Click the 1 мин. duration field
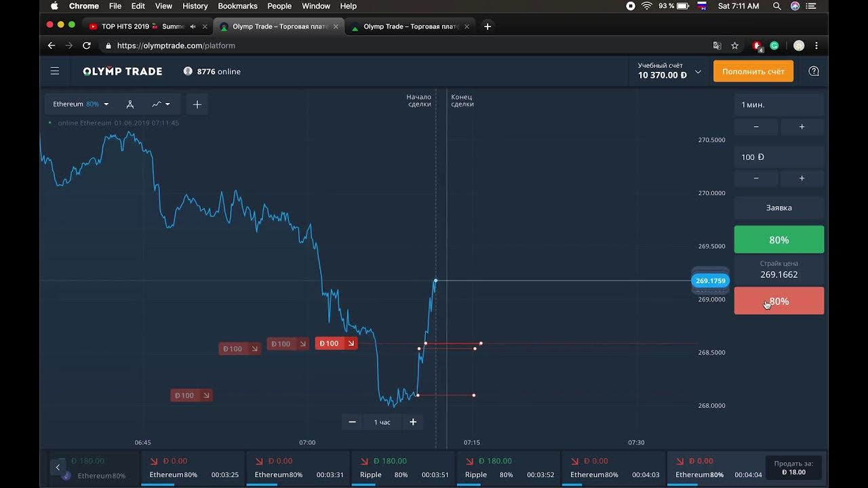 (x=779, y=105)
